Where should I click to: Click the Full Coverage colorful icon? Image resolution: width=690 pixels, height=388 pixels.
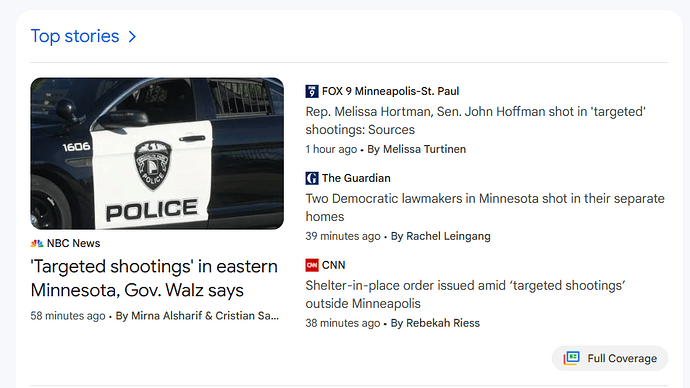(572, 358)
